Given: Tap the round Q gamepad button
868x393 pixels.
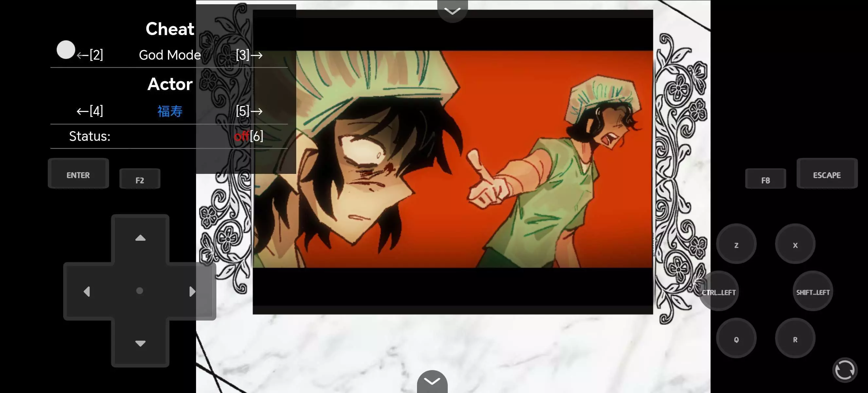Looking at the screenshot, I should (x=736, y=339).
